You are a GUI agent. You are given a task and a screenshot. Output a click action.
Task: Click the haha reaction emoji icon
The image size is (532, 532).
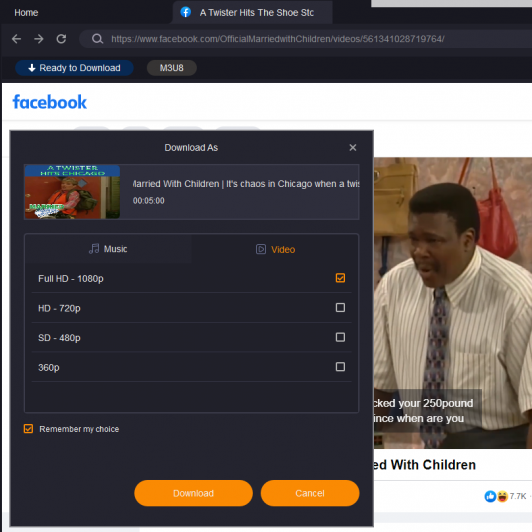point(502,496)
